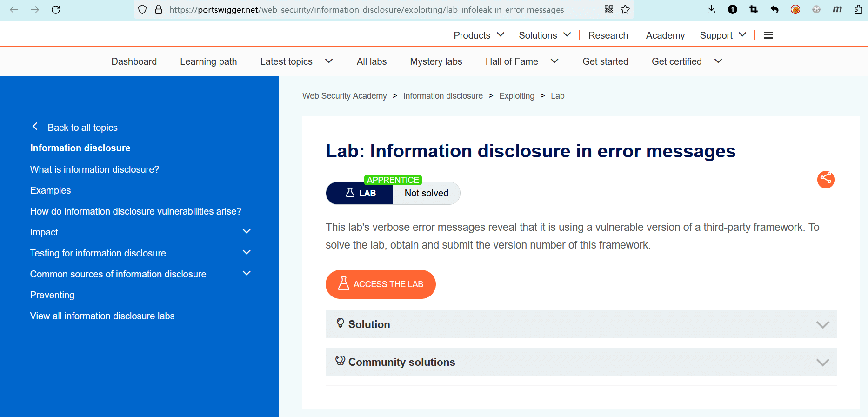Go to All labs tab
The image size is (868, 417).
point(371,61)
